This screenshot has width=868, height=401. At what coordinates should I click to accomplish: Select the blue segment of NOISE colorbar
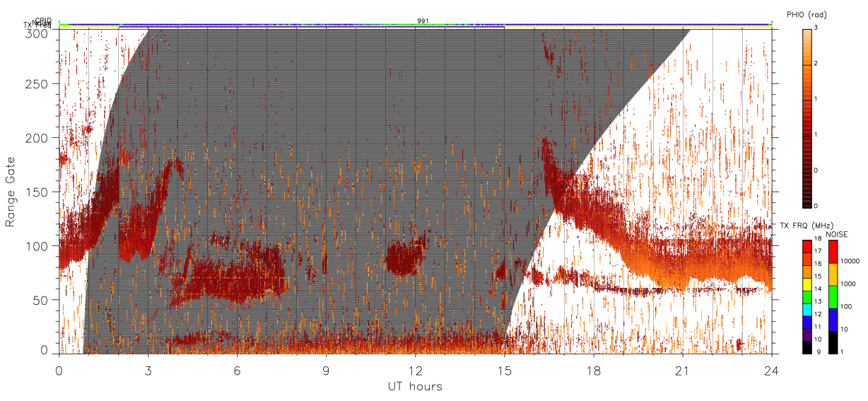[833, 320]
